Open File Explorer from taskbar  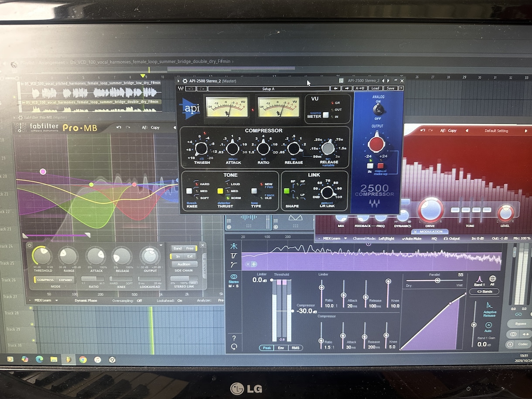tap(54, 359)
